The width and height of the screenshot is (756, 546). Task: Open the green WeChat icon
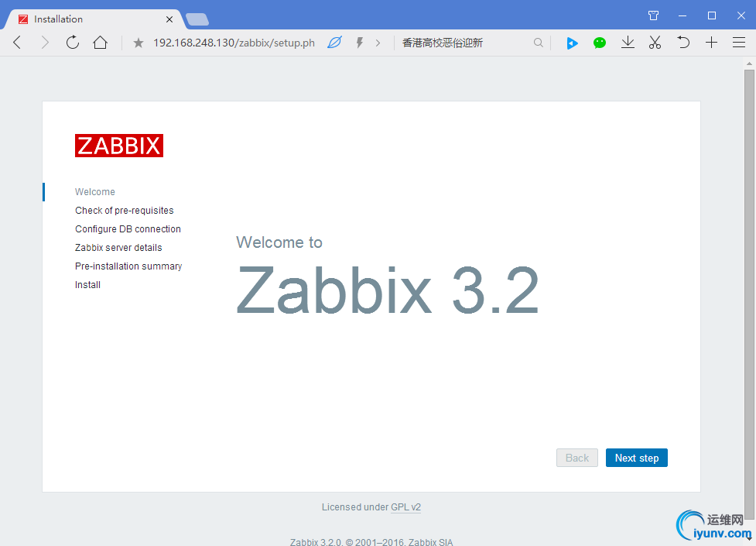click(x=599, y=43)
